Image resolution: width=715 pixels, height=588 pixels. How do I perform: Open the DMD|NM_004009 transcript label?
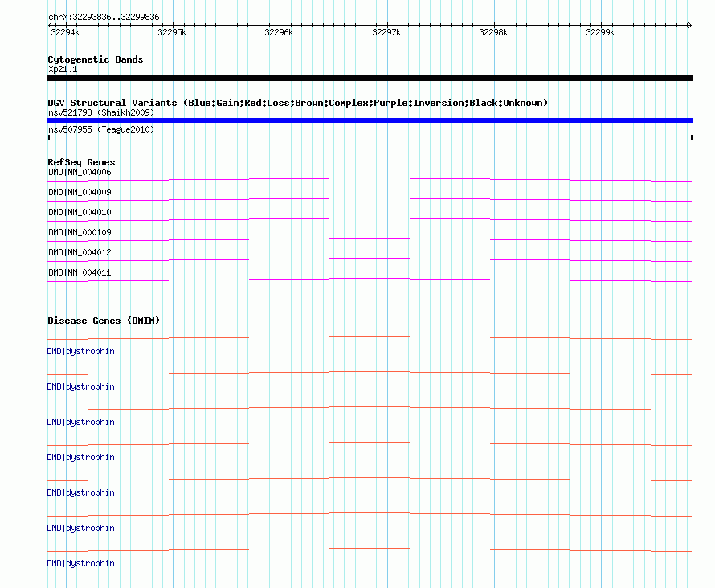(x=80, y=192)
